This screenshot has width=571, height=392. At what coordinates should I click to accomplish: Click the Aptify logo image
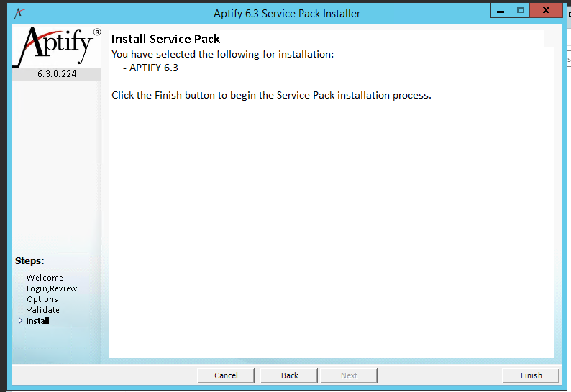click(56, 46)
